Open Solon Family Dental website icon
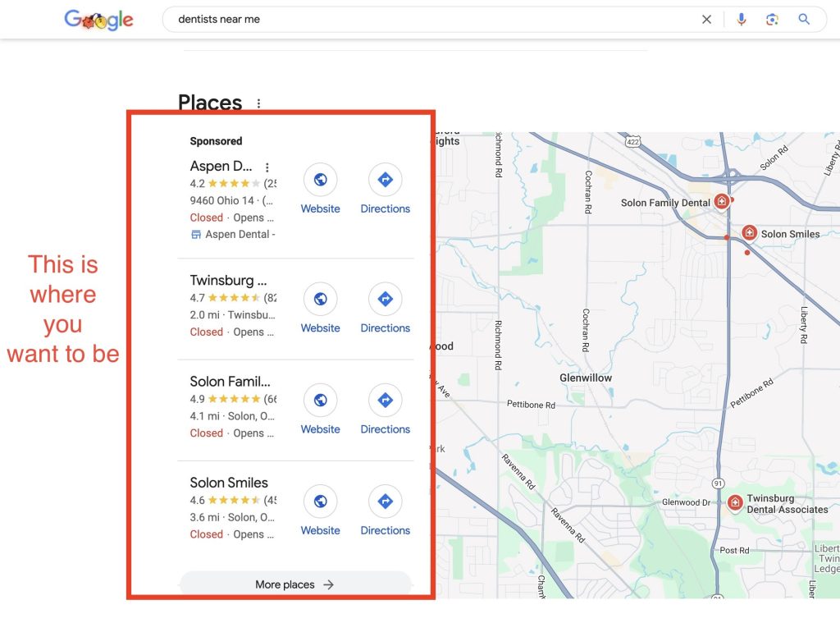Image resolution: width=840 pixels, height=623 pixels. pos(320,401)
